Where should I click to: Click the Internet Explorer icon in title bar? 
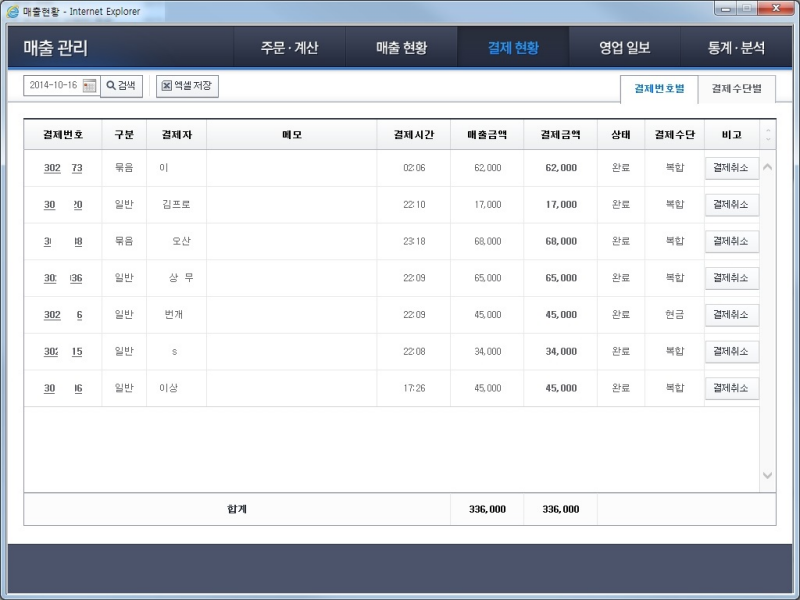[12, 11]
